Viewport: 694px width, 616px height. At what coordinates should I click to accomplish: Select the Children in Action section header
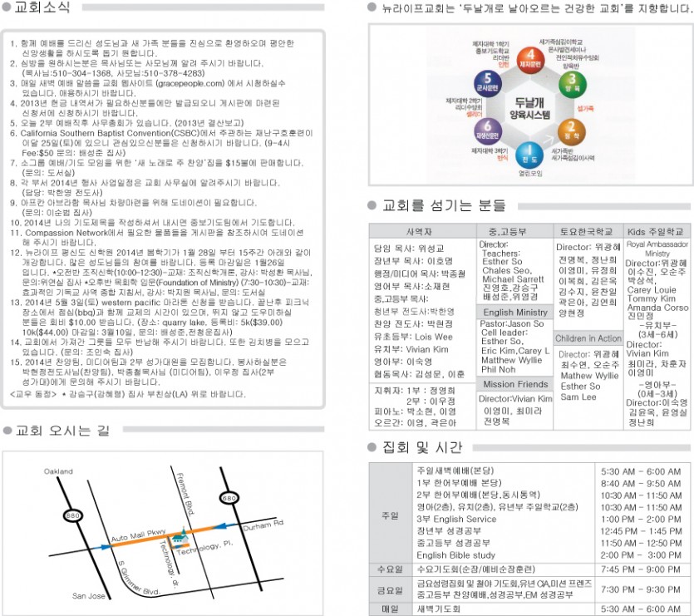tap(588, 338)
